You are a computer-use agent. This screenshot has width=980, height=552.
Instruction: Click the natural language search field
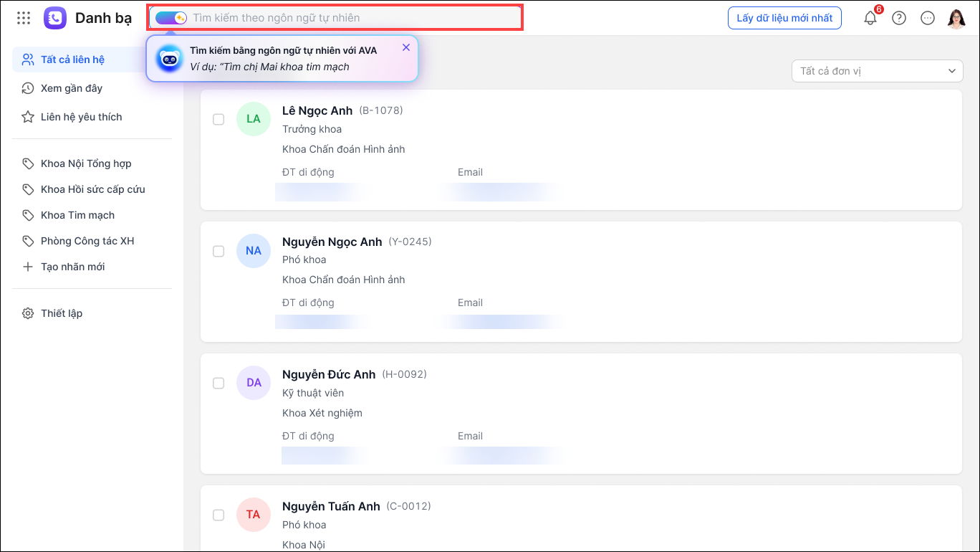coord(355,17)
